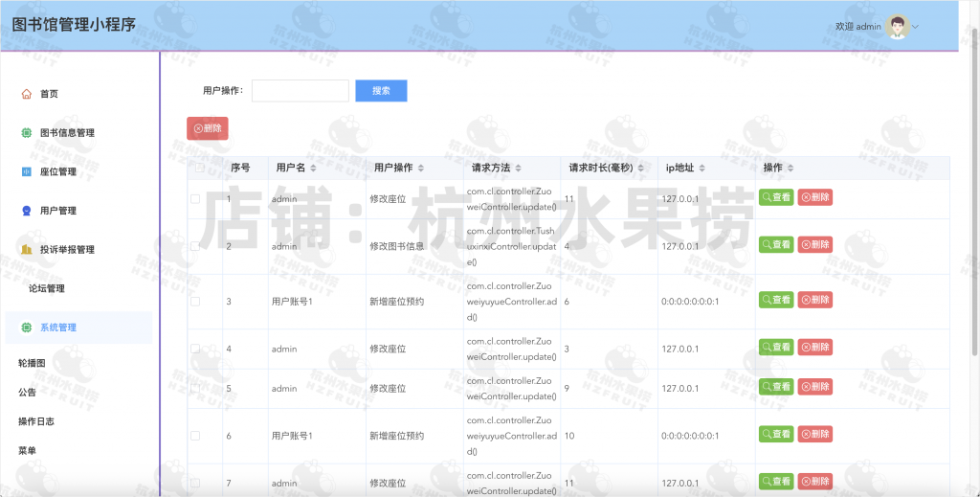Click 0:0:0:0:0:0:0:1 IP in row 6
This screenshot has height=497, width=980.
(x=690, y=436)
